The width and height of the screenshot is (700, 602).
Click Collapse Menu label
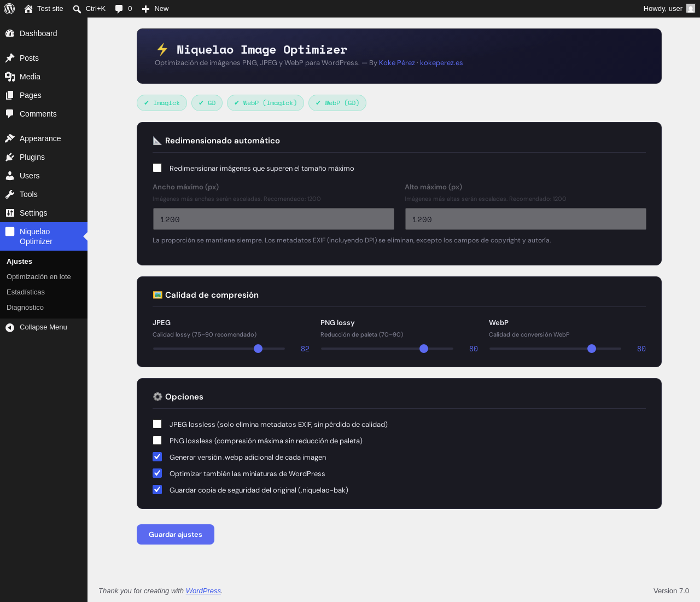[43, 327]
